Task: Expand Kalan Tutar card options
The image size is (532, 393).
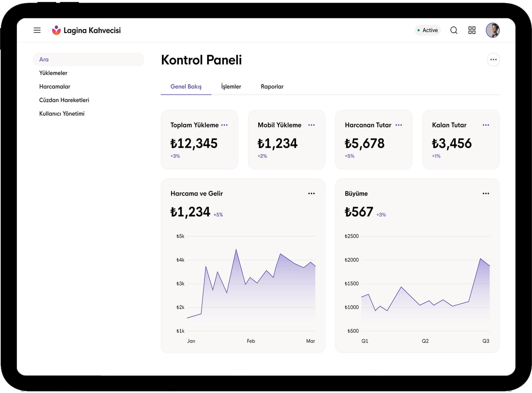Action: click(485, 125)
